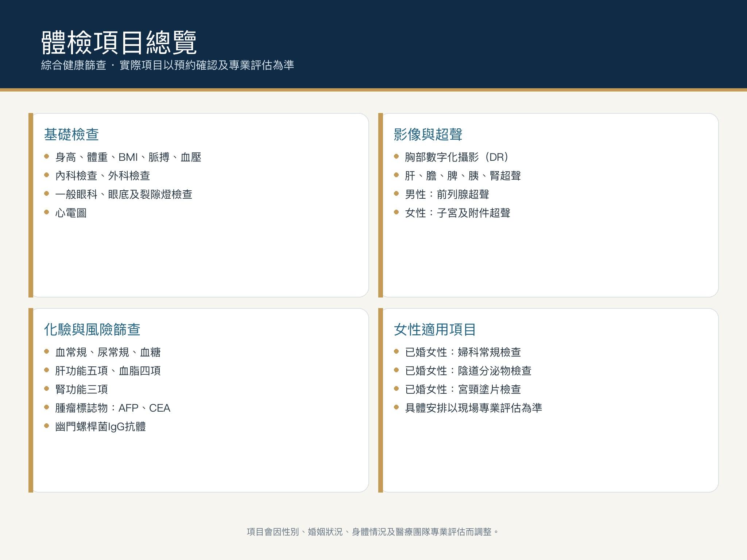Click the 腎功能三項 item

tap(81, 389)
